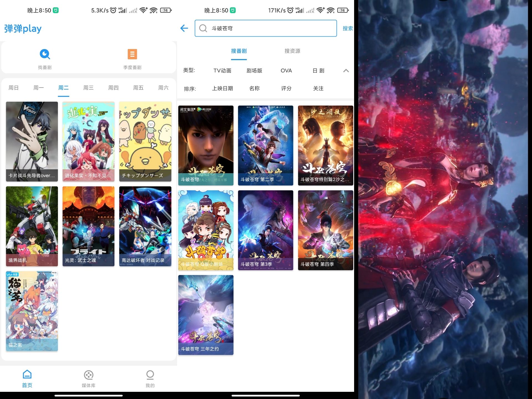Switch to 搜番剧 search tab
The image size is (532, 399).
239,51
